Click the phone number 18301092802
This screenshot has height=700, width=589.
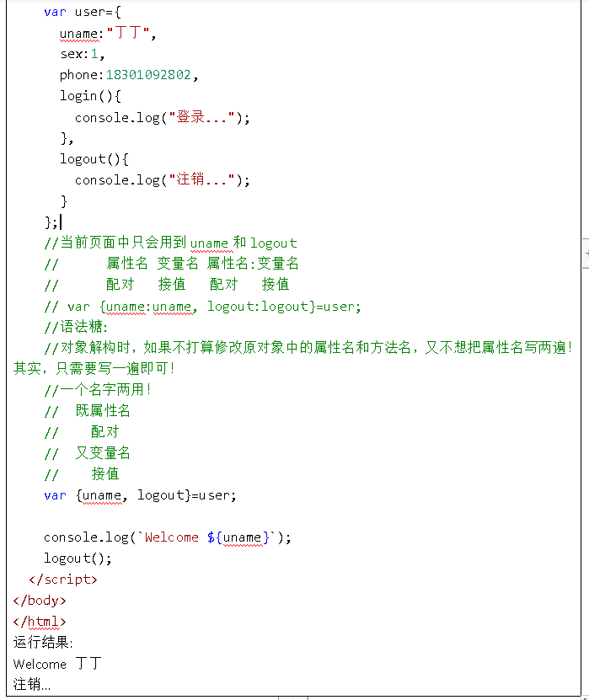click(x=148, y=75)
